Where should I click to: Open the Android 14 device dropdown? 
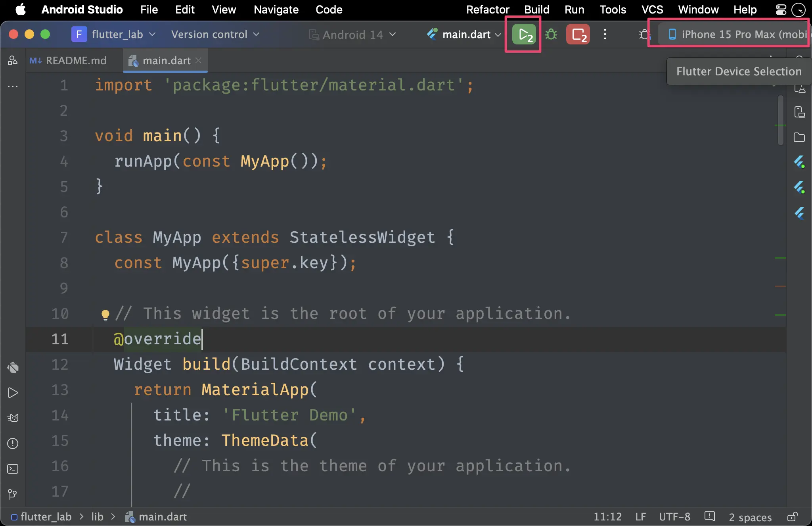(x=352, y=35)
